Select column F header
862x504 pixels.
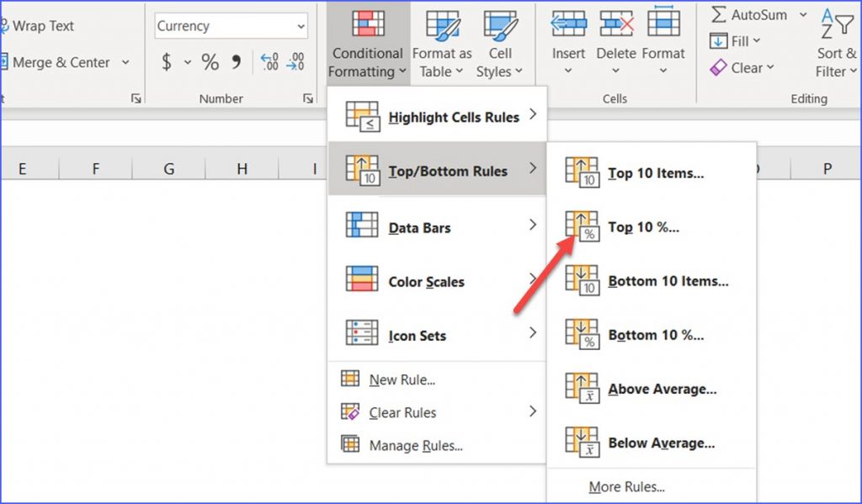click(x=96, y=169)
